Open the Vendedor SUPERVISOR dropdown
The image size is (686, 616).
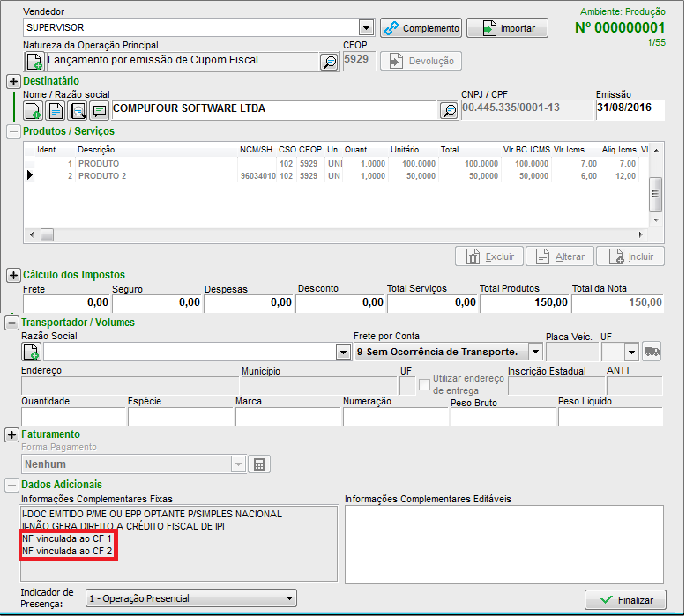pyautogui.click(x=366, y=28)
